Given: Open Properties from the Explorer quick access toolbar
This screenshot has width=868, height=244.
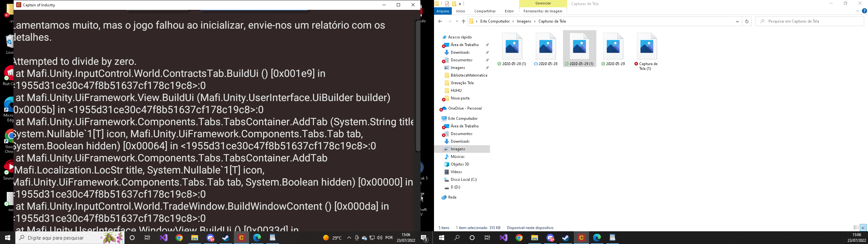Looking at the screenshot, I should pyautogui.click(x=447, y=4).
